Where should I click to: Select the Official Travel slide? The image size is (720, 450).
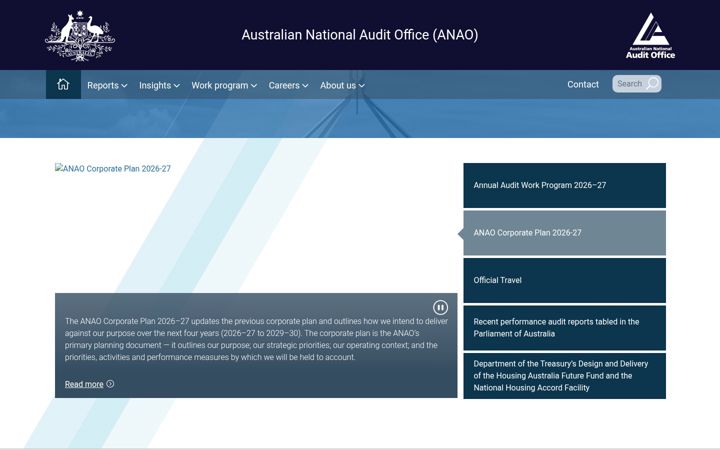pyautogui.click(x=564, y=280)
